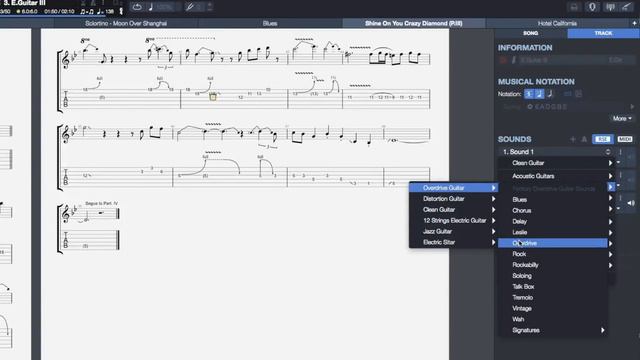Select Shine On You Crazy Diamond tab

413,23
